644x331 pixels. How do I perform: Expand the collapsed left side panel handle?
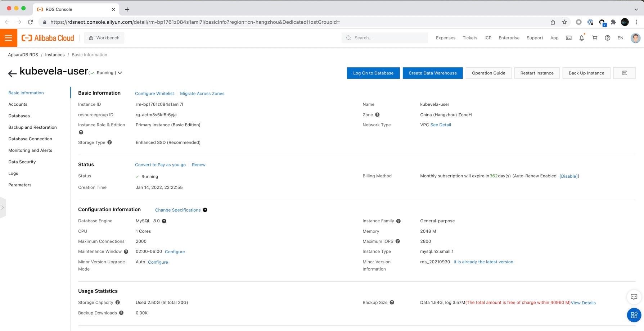(x=3, y=208)
